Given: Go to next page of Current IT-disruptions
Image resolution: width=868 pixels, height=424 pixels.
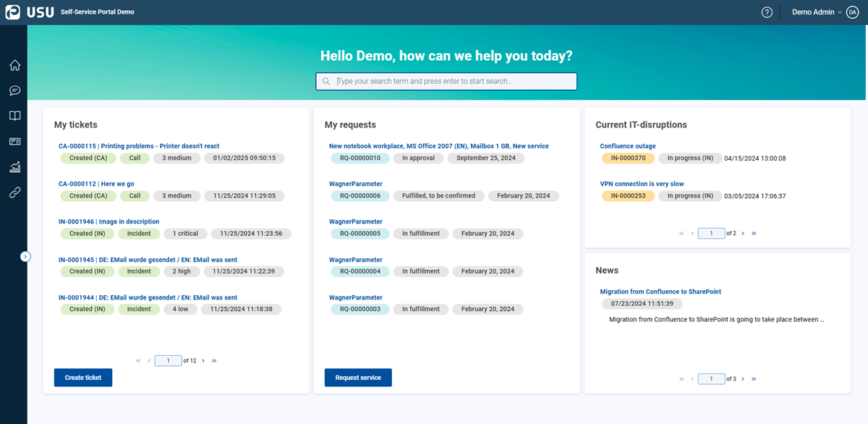Looking at the screenshot, I should (743, 233).
